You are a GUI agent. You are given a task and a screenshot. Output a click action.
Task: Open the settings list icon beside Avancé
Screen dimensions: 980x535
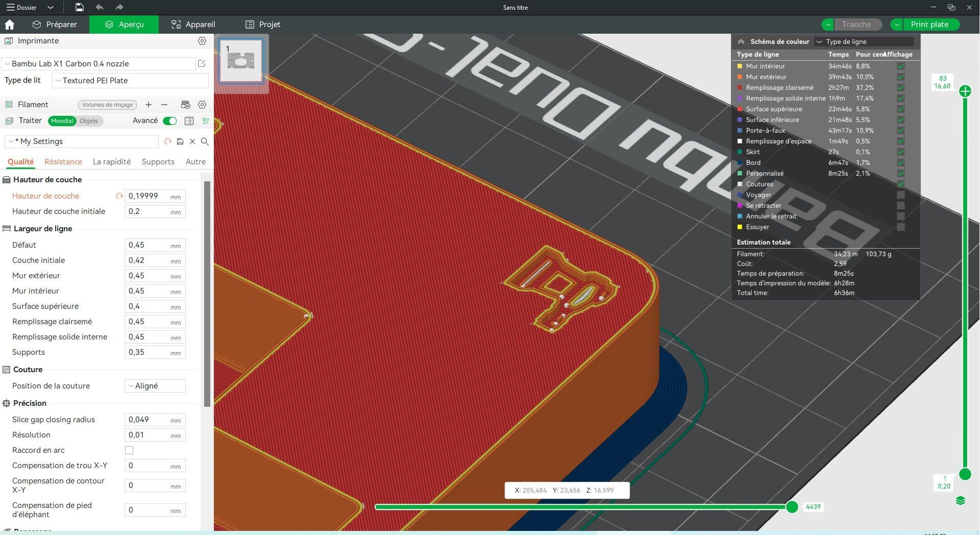[189, 121]
